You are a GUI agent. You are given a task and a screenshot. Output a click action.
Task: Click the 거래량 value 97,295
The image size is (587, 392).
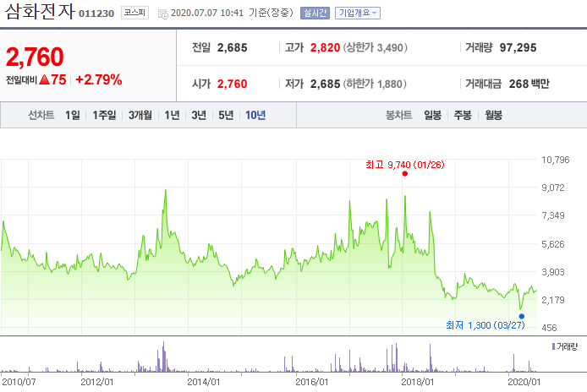click(518, 48)
